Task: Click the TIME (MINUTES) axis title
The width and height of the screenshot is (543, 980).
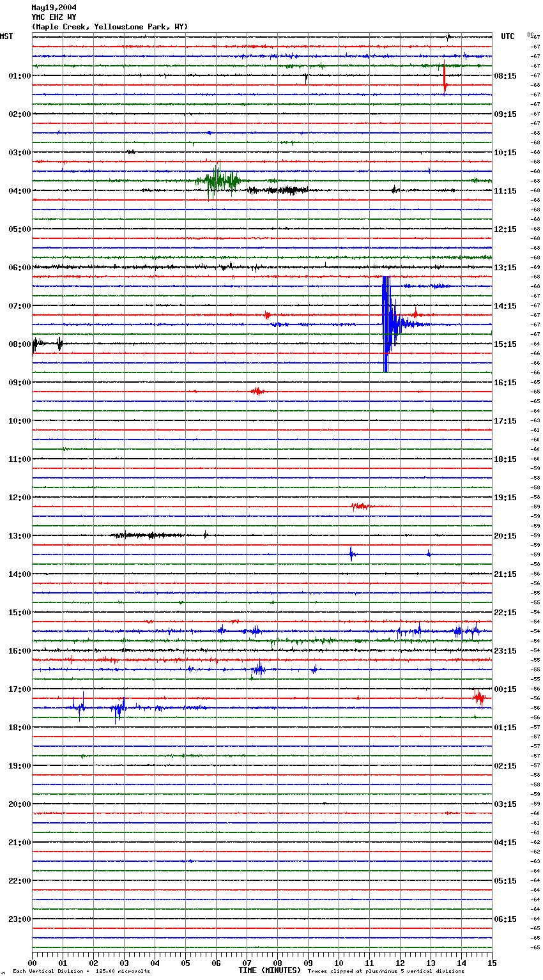Action: click(x=270, y=970)
